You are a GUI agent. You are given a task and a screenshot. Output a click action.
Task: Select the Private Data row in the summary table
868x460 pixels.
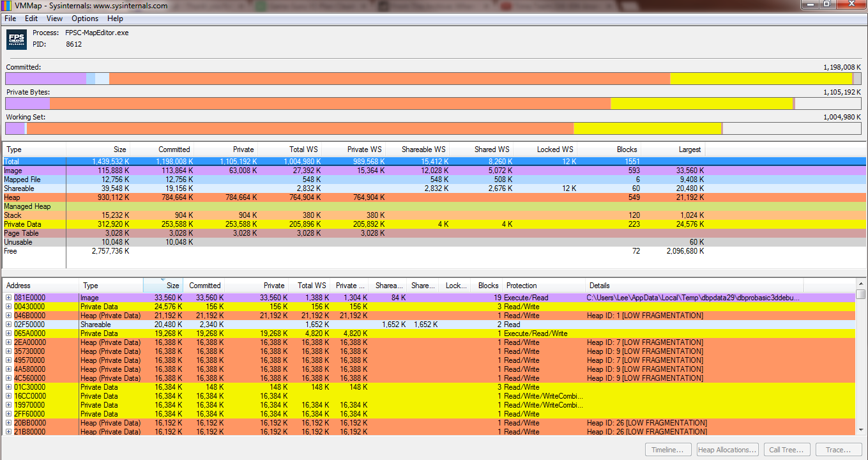pos(434,224)
